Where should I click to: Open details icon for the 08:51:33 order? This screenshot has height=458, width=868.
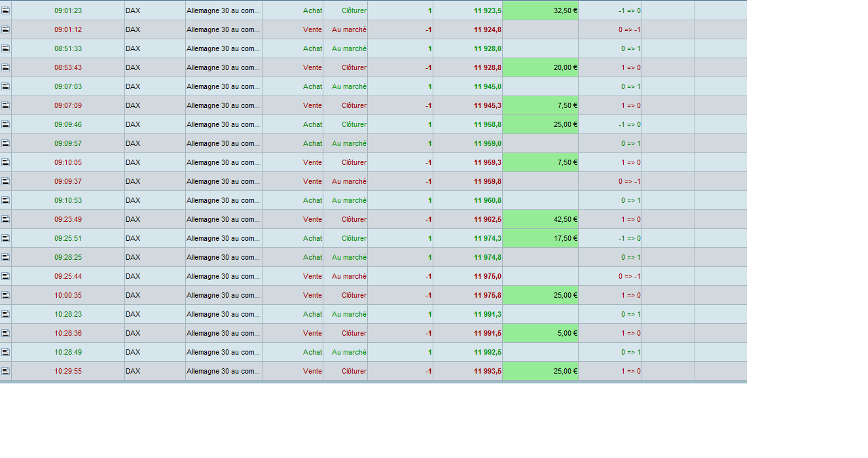(5, 48)
